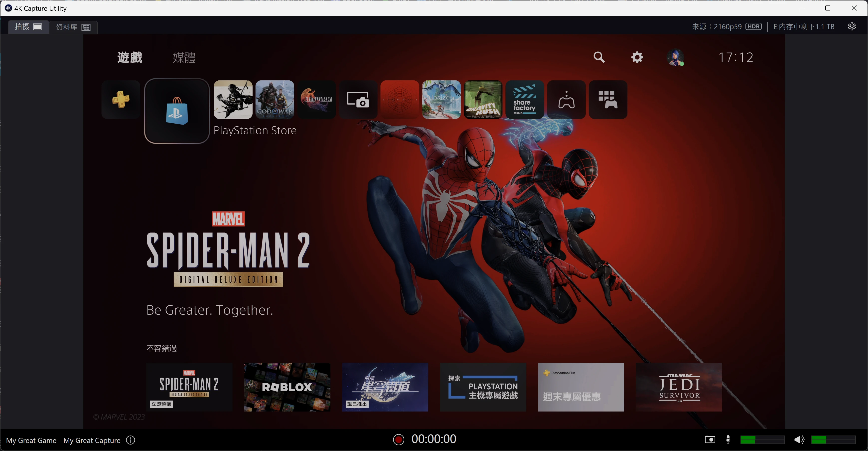Select the 媒體 media tab
The image size is (868, 451).
click(x=184, y=57)
